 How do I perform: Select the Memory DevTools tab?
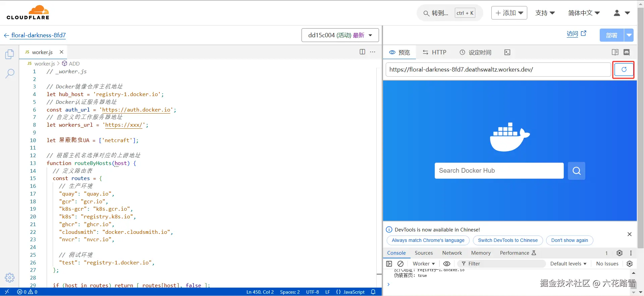click(481, 253)
